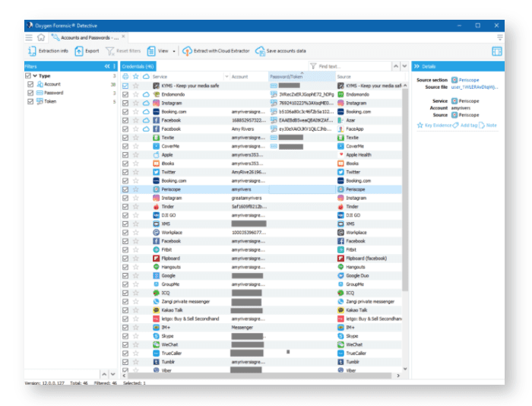Star the Instagram row as key evidence
Image resolution: width=532 pixels, height=406 pixels.
tap(135, 103)
